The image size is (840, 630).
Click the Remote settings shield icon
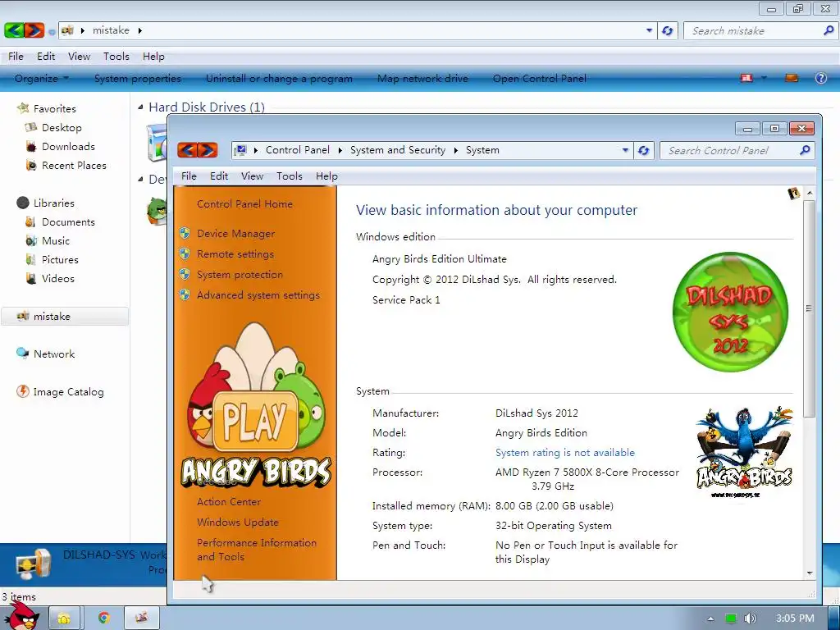(185, 253)
